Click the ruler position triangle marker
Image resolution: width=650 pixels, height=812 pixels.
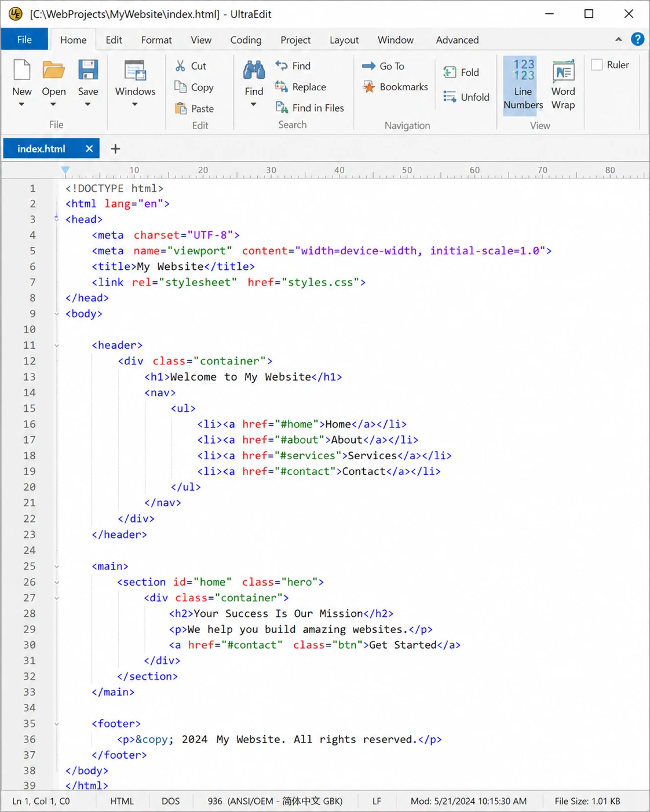(65, 170)
